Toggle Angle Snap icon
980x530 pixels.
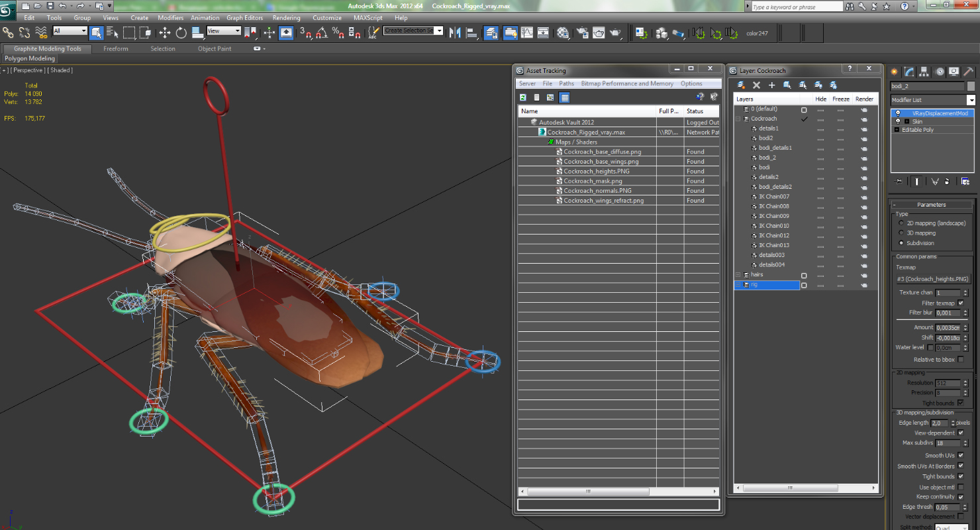click(321, 32)
